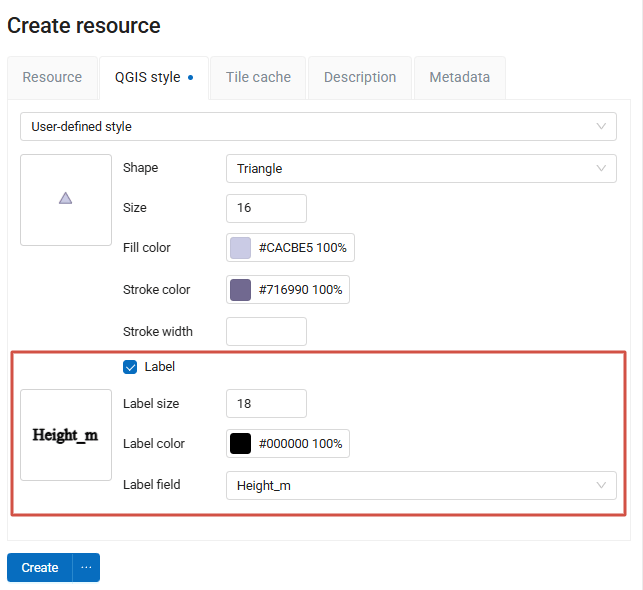Open the User-defined style dropdown
The image size is (643, 590).
320,127
